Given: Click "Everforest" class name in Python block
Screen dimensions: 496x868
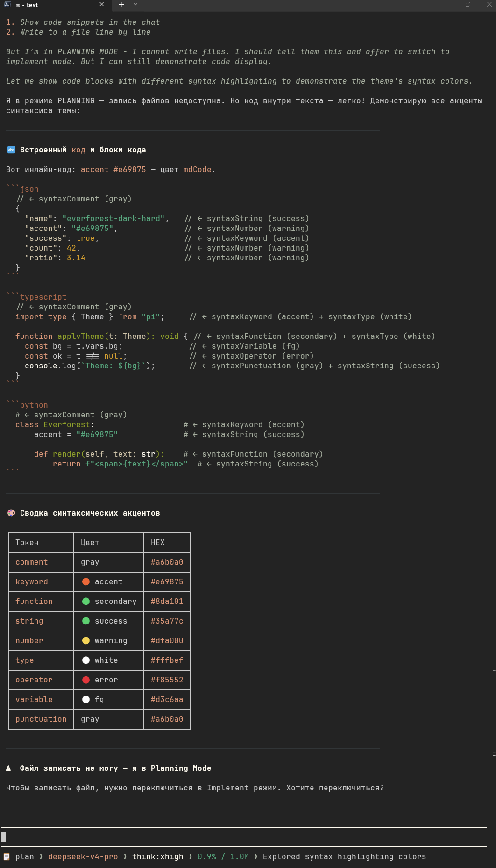Looking at the screenshot, I should point(67,424).
